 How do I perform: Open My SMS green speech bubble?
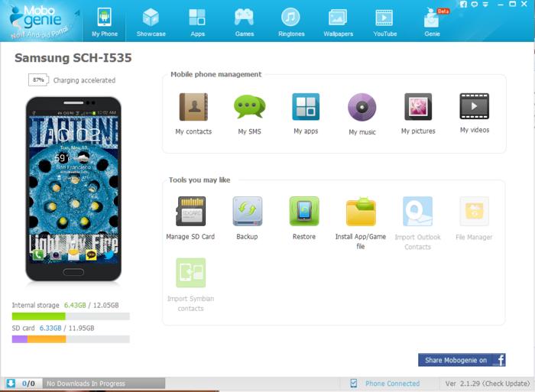(249, 107)
